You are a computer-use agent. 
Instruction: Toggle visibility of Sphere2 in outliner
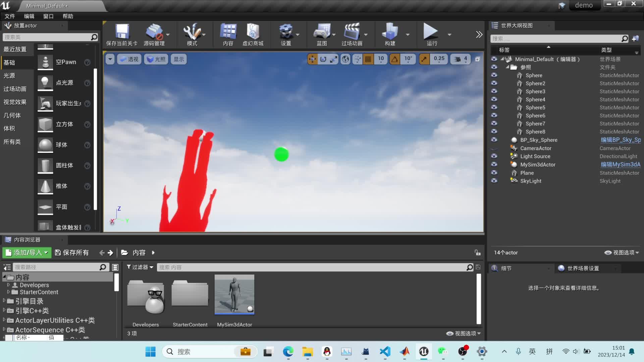pyautogui.click(x=494, y=83)
